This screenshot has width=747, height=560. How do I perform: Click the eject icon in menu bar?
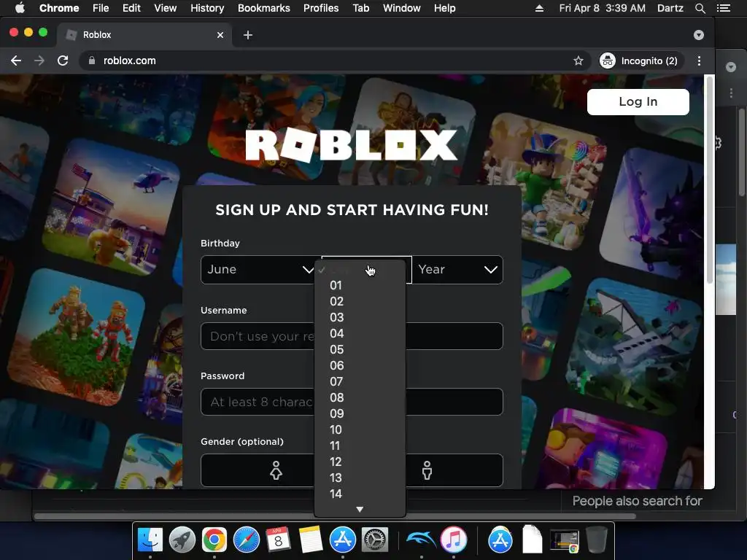coord(539,8)
